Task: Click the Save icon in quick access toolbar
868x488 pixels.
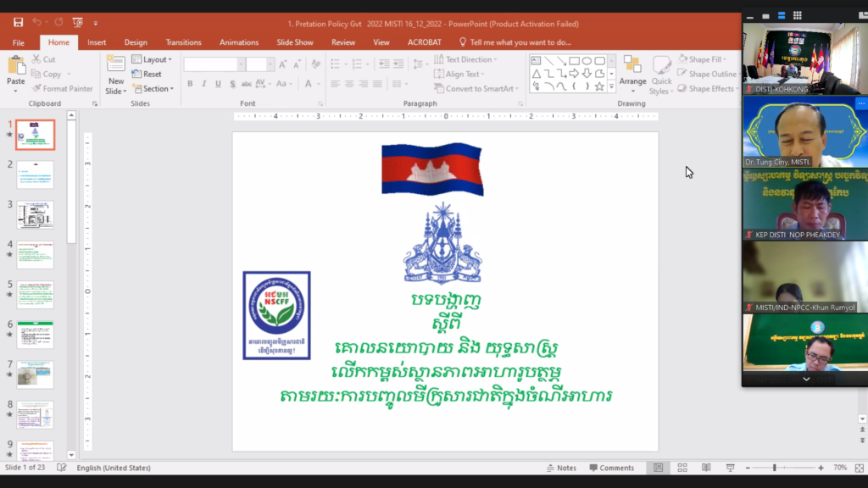Action: [19, 22]
